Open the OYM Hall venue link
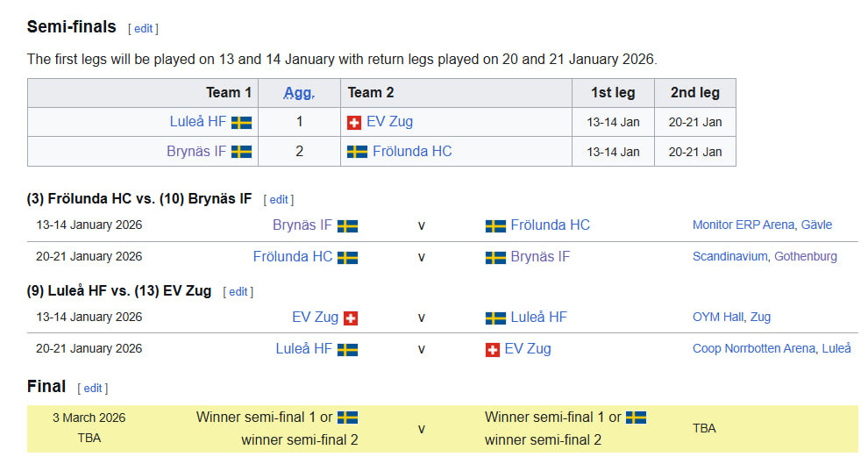 pos(719,318)
